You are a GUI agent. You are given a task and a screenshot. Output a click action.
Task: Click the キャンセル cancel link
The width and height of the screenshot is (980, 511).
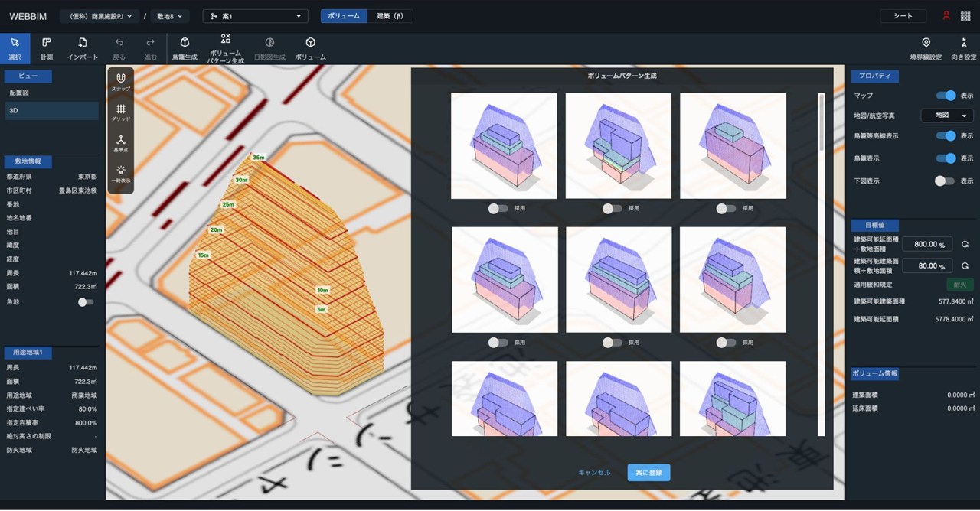594,473
